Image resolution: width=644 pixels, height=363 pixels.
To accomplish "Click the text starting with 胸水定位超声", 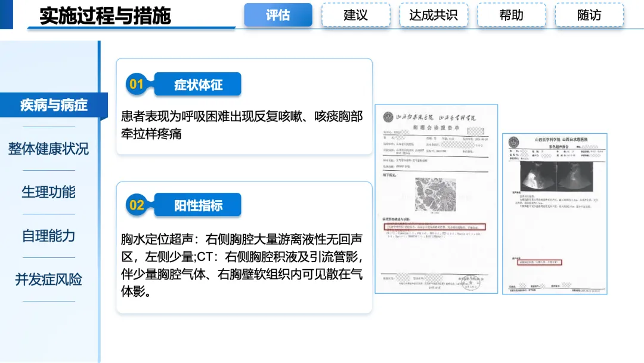I will point(242,265).
